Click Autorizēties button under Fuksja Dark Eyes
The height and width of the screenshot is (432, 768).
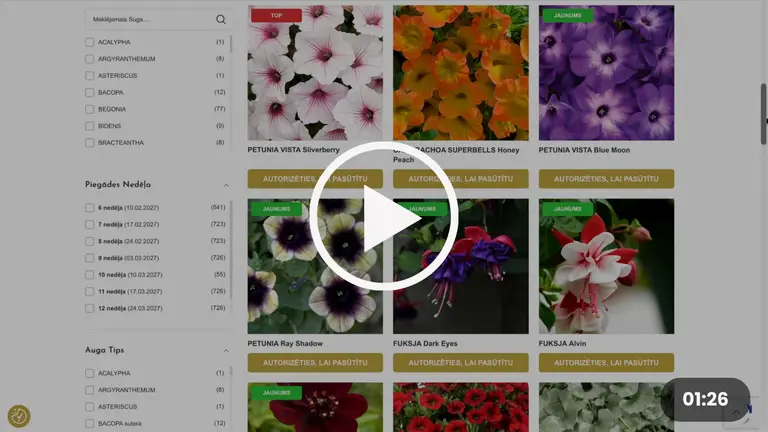[460, 362]
